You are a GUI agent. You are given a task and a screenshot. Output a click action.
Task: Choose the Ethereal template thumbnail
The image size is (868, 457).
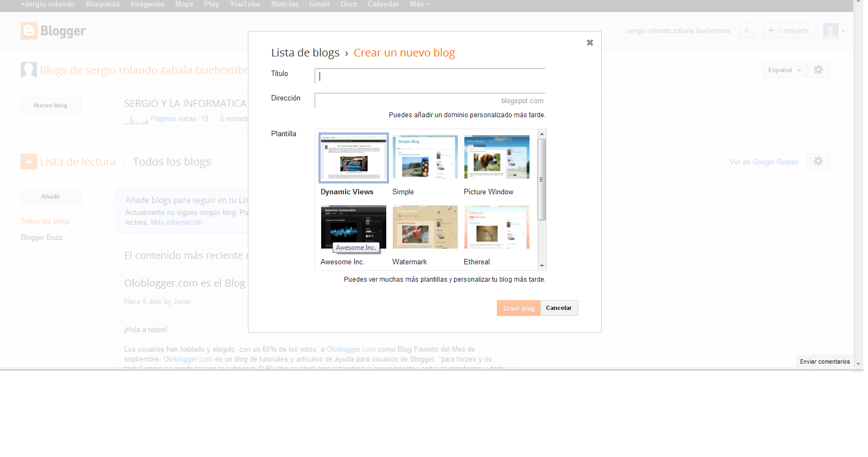point(496,227)
